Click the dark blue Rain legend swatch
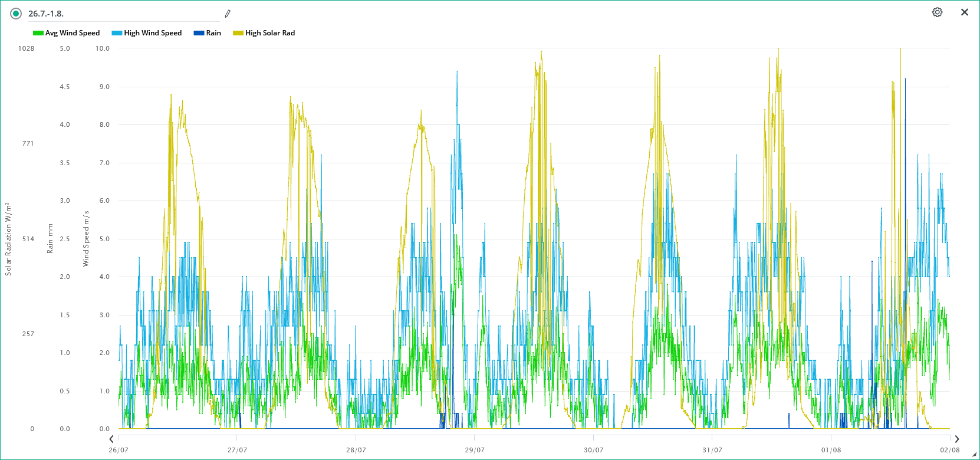Image resolution: width=980 pixels, height=460 pixels. coord(199,33)
